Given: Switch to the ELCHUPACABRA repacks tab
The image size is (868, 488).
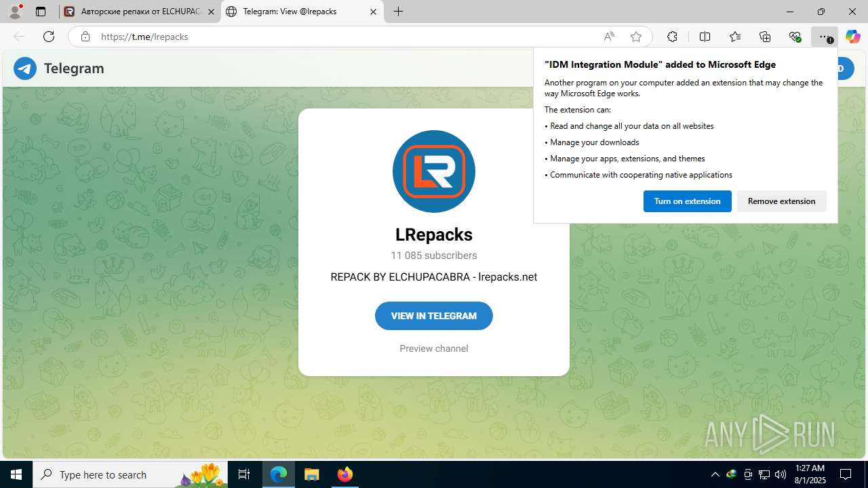Looking at the screenshot, I should click(x=139, y=12).
